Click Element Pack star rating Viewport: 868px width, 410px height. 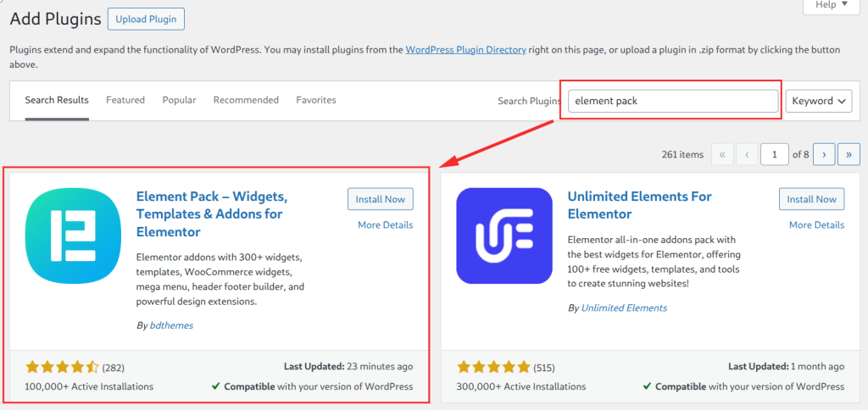(62, 367)
